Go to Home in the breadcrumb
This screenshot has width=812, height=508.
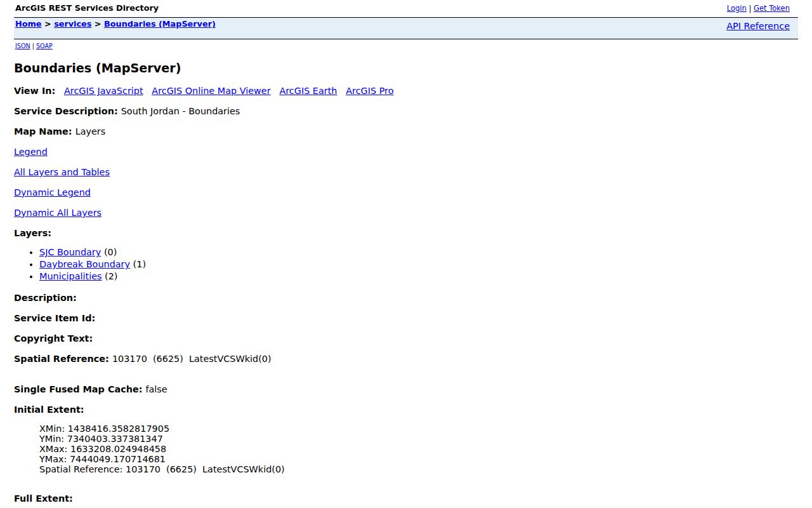[x=29, y=24]
